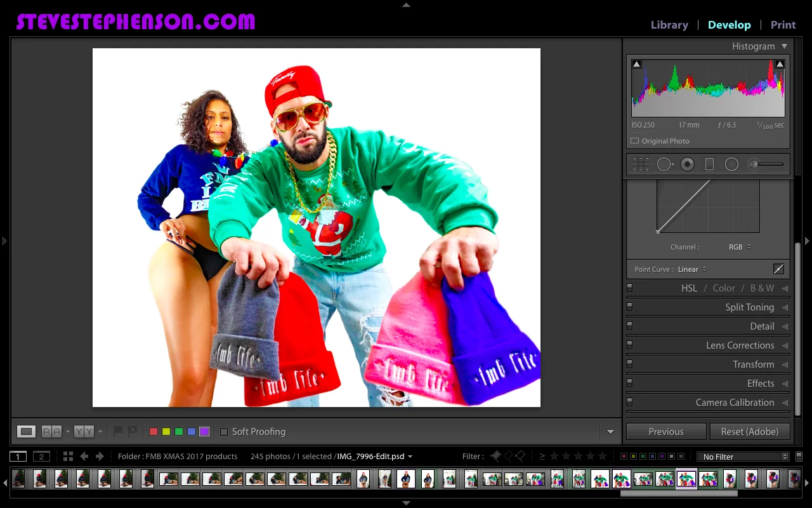Open the Channel RGB dropdown
The image size is (812, 508).
(740, 247)
